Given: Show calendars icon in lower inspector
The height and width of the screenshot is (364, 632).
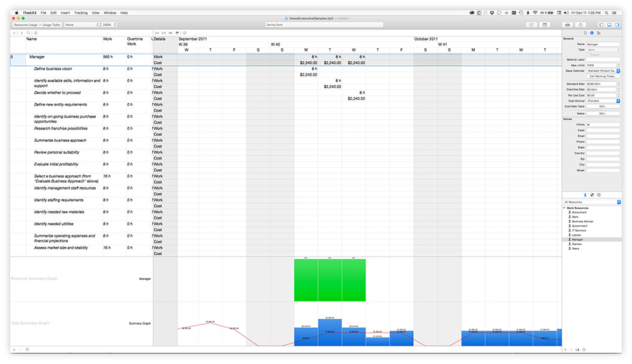Looking at the screenshot, I should 599,195.
